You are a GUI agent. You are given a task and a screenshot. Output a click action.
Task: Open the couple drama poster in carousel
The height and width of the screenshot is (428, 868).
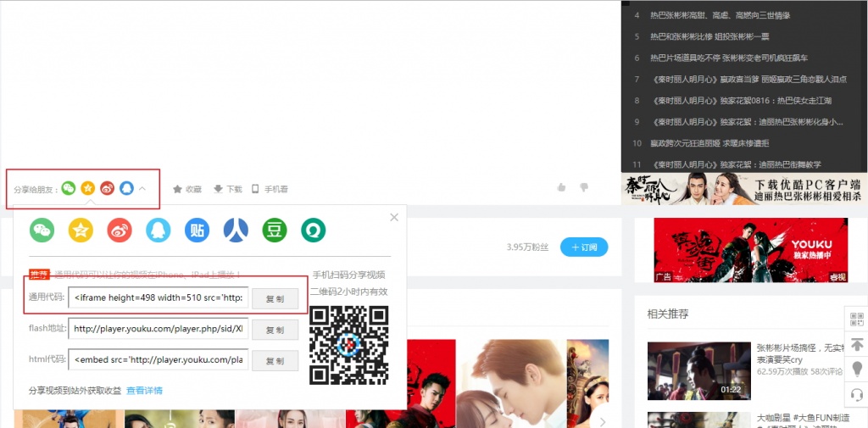[511, 384]
